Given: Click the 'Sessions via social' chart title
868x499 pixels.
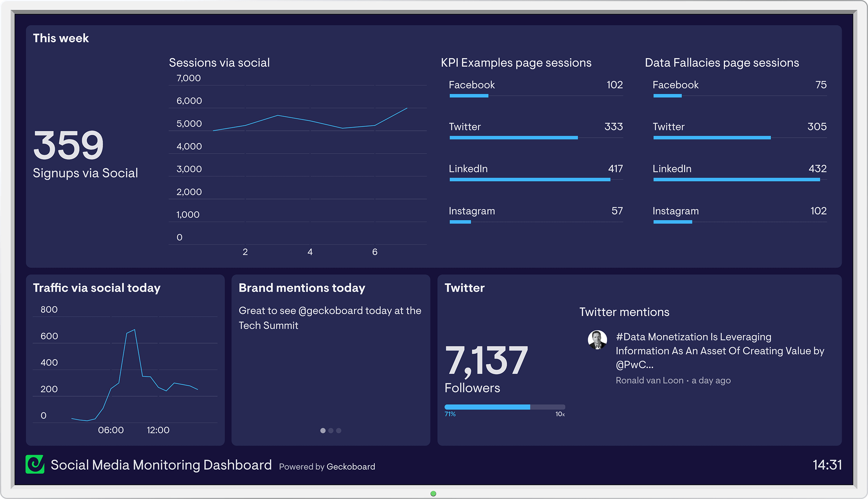Looking at the screenshot, I should click(x=219, y=63).
